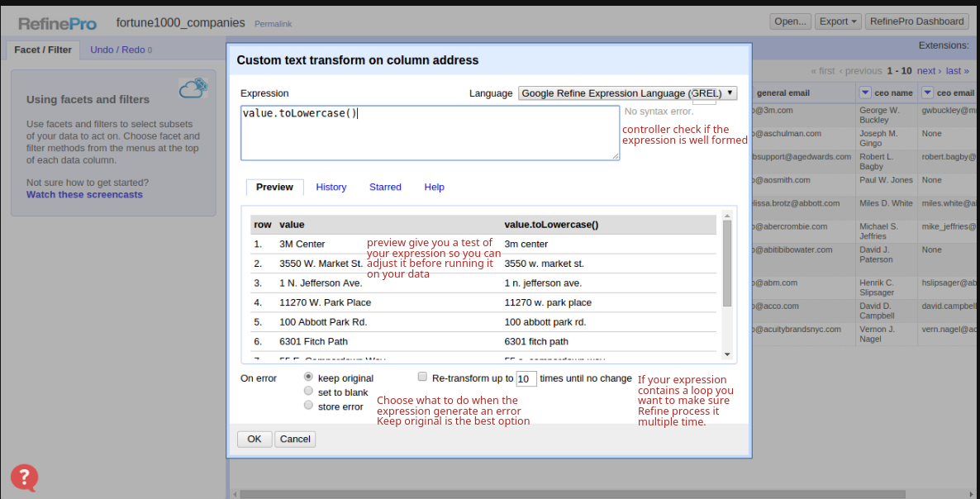Image resolution: width=980 pixels, height=499 pixels.
Task: Click the cell Robert L. Bagby
Action: tap(876, 162)
